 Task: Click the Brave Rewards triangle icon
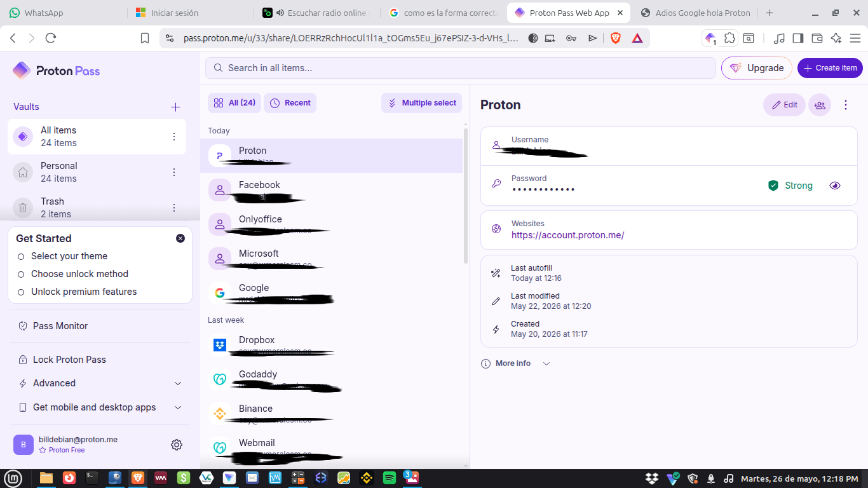[x=637, y=38]
